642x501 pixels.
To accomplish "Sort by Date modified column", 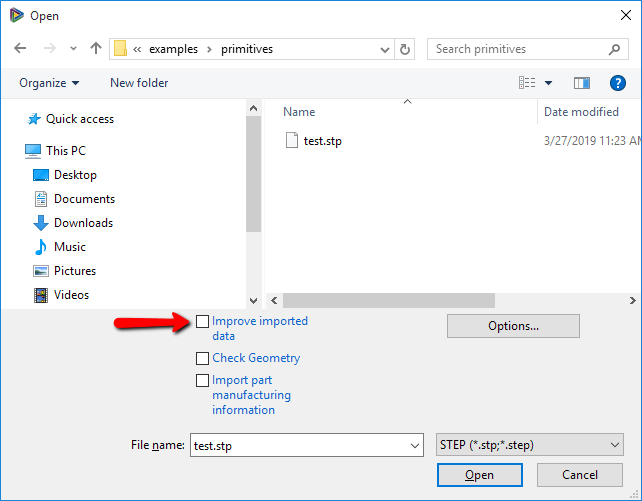I will pyautogui.click(x=581, y=112).
